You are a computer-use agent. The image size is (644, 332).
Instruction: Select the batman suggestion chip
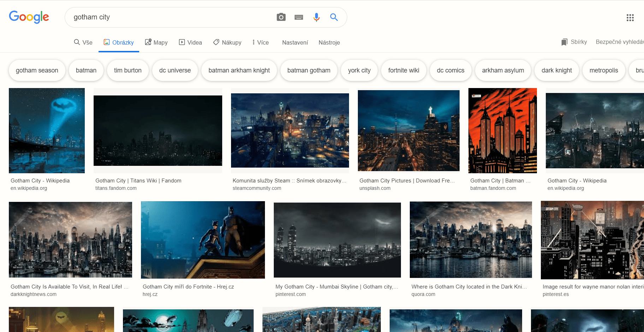[86, 70]
